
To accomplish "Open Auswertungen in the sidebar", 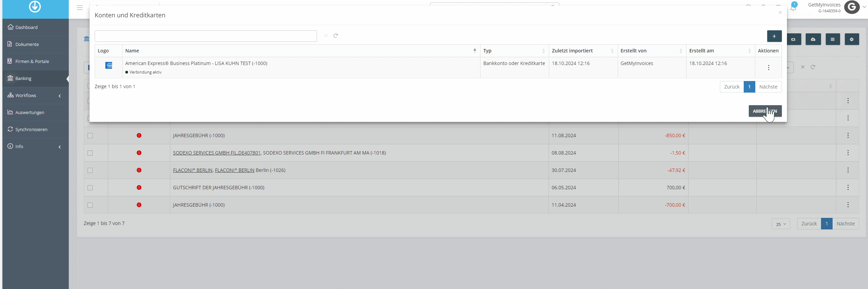I will pos(35,112).
